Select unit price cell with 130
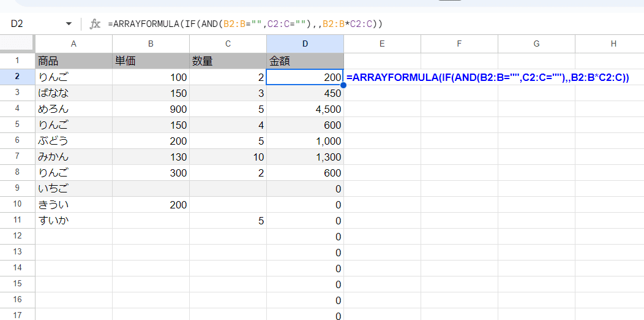644x320 pixels. [x=151, y=157]
